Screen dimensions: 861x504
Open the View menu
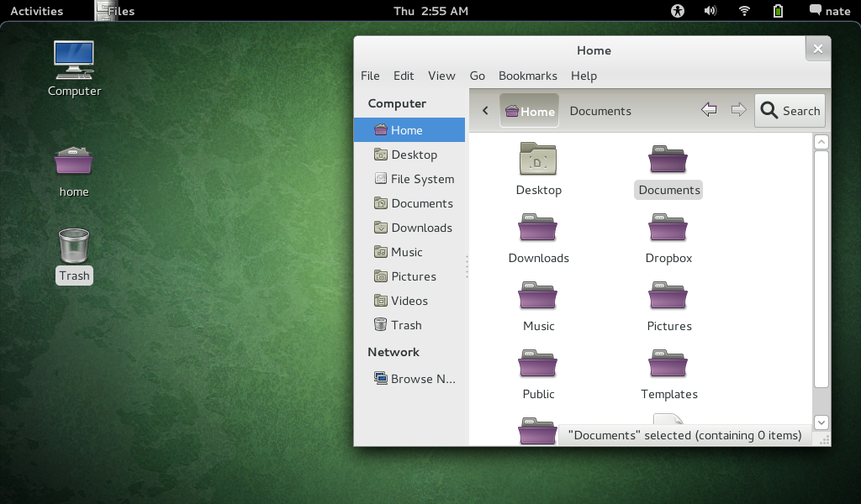[x=441, y=76]
